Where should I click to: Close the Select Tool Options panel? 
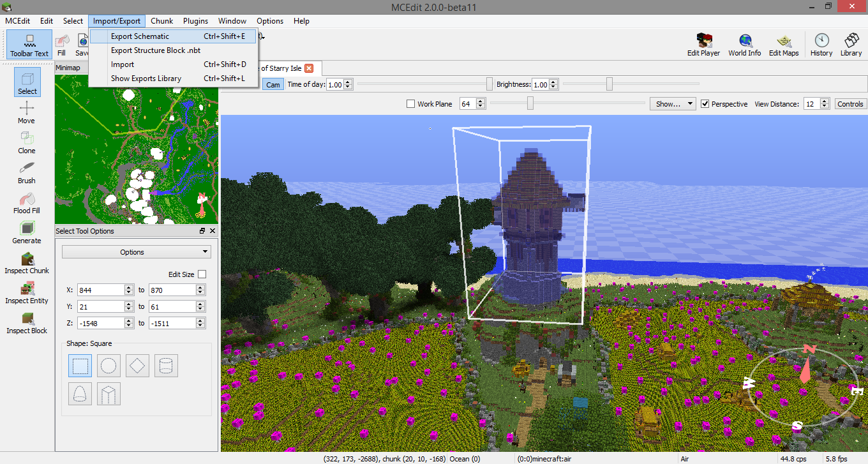pos(213,231)
